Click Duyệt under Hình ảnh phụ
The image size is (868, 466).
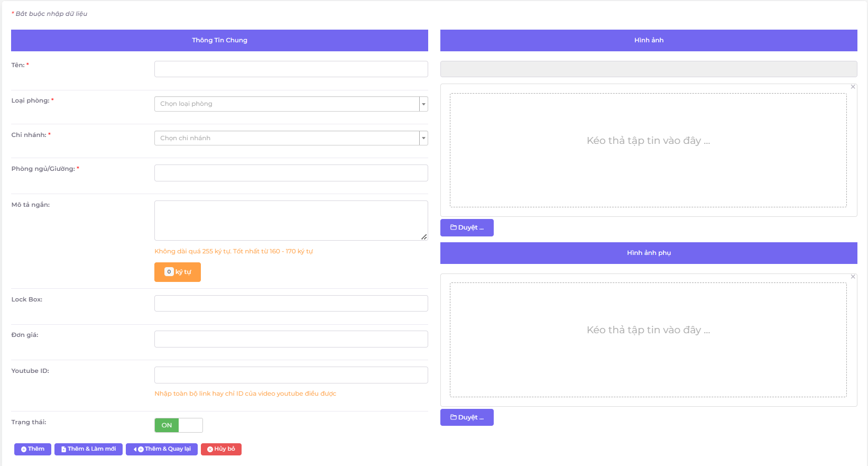coord(467,417)
